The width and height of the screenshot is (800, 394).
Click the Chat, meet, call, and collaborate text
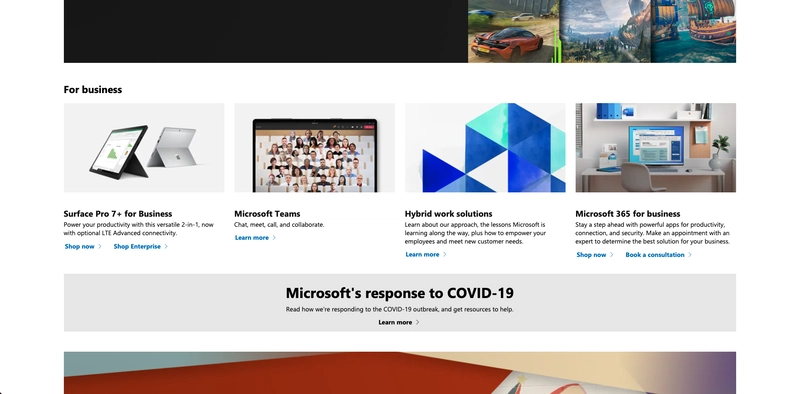click(279, 225)
